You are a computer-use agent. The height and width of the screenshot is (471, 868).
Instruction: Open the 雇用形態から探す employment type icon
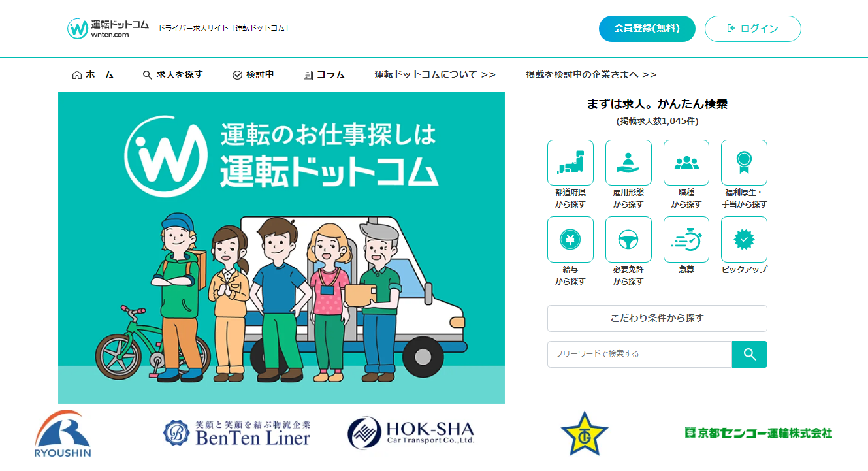tap(628, 163)
